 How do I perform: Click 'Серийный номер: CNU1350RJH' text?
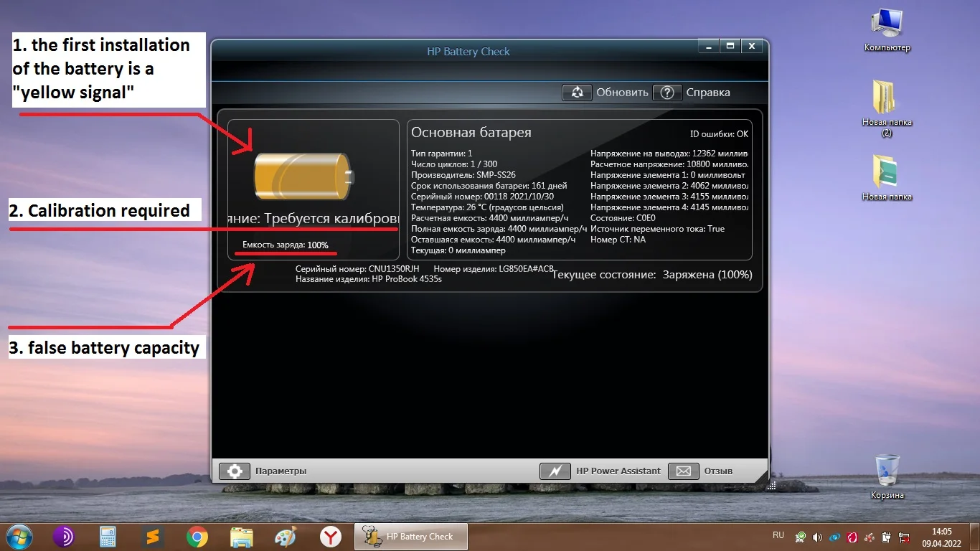click(x=357, y=269)
